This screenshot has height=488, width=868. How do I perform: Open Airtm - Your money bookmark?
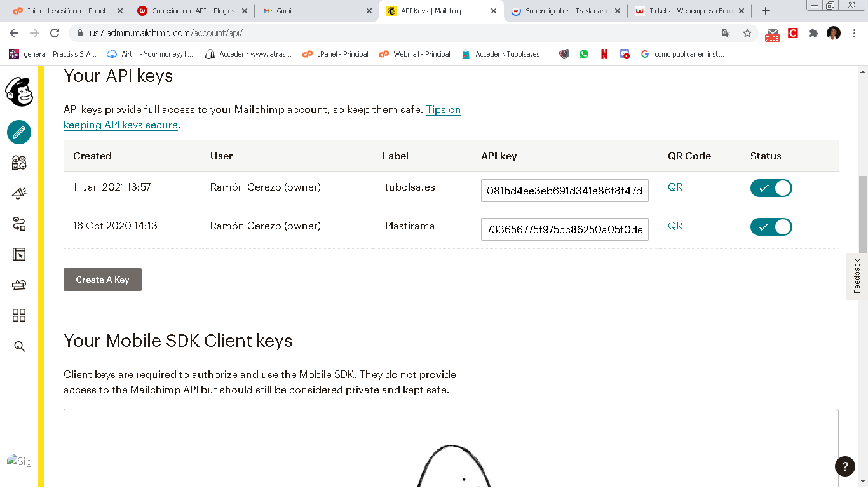coord(151,54)
